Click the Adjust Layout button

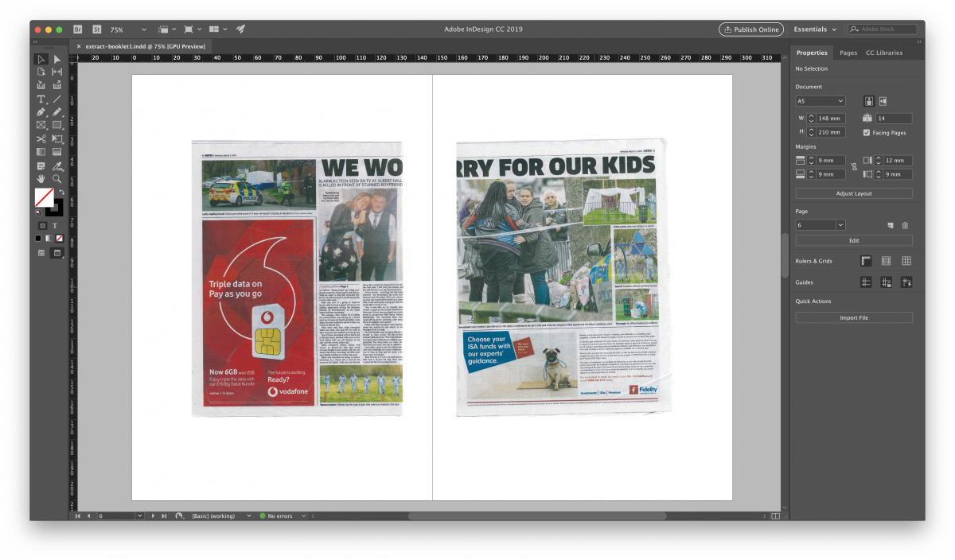[854, 193]
